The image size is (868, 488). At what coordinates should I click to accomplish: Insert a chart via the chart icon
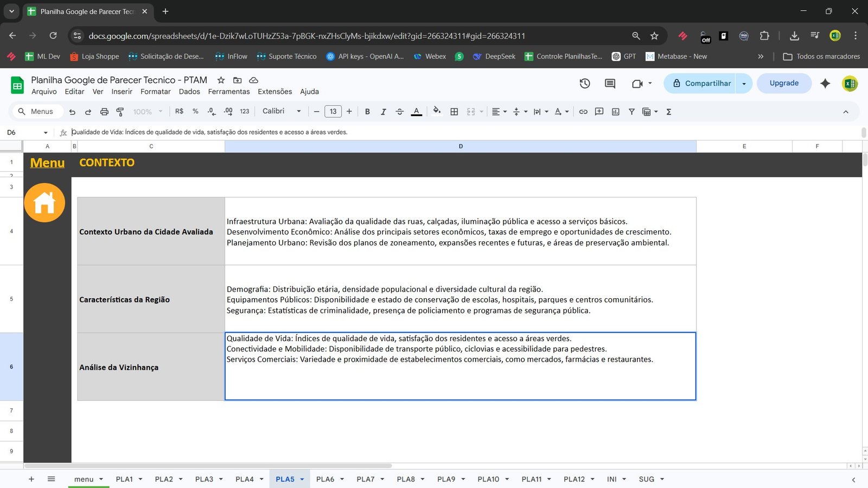click(616, 112)
